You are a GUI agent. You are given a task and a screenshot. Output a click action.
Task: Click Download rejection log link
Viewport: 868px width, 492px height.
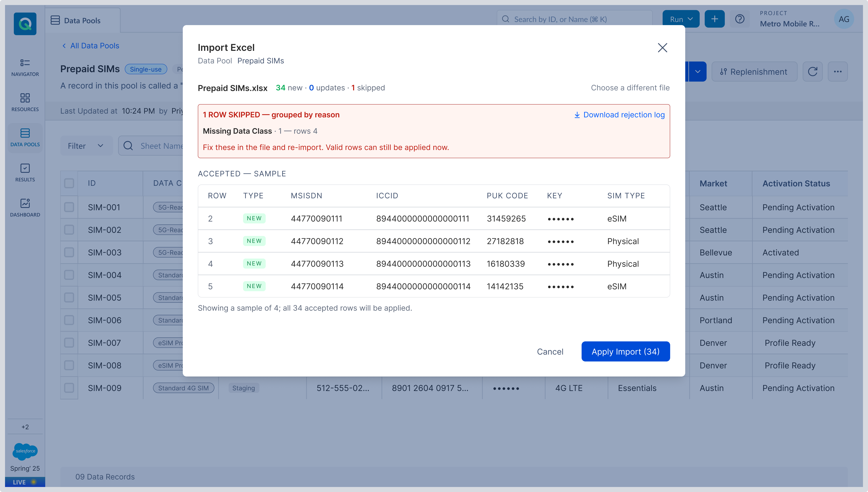click(619, 115)
